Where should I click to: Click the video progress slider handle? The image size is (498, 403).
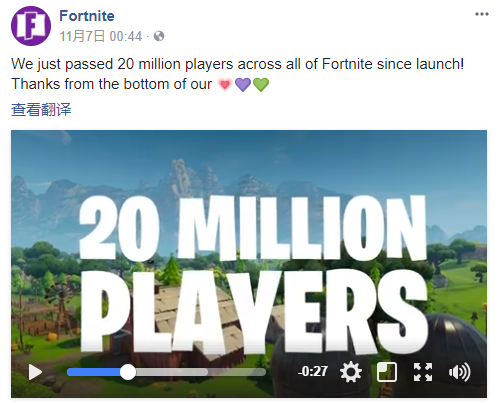click(x=128, y=372)
